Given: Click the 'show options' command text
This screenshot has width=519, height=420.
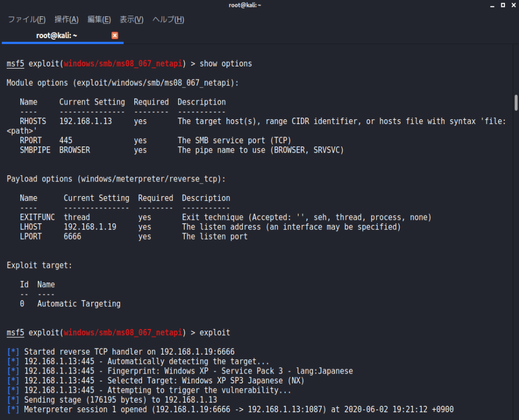Looking at the screenshot, I should [x=226, y=64].
